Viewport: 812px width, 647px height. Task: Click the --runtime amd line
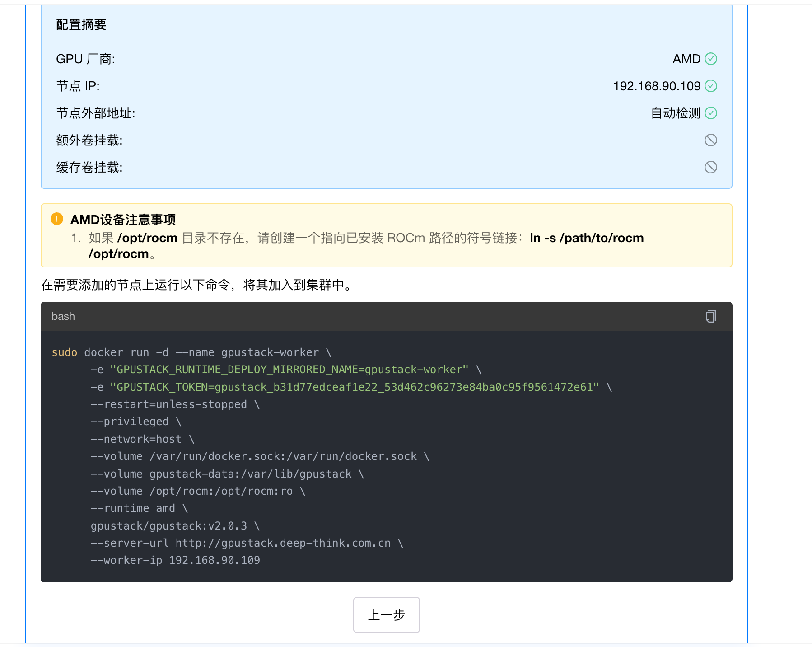point(139,508)
